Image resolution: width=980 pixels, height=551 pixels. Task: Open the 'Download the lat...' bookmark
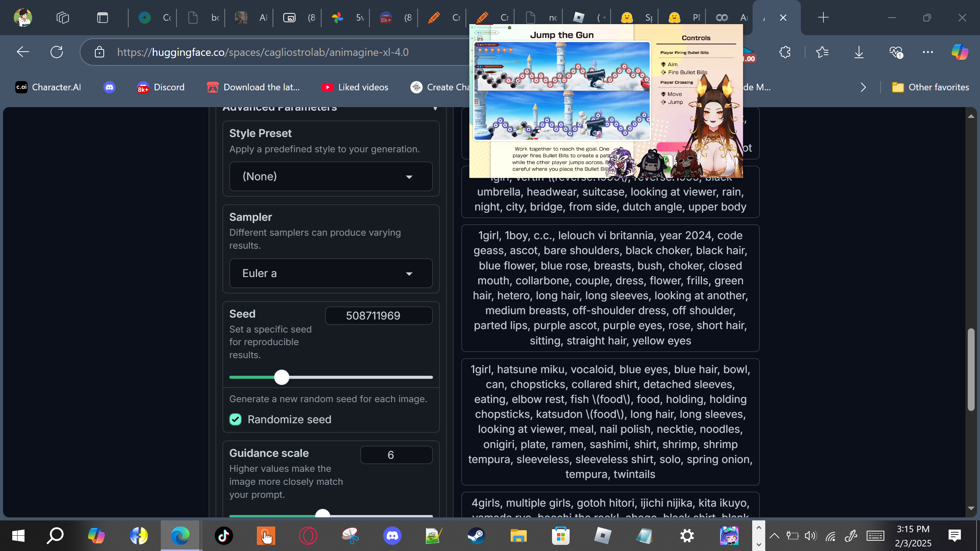click(x=253, y=87)
